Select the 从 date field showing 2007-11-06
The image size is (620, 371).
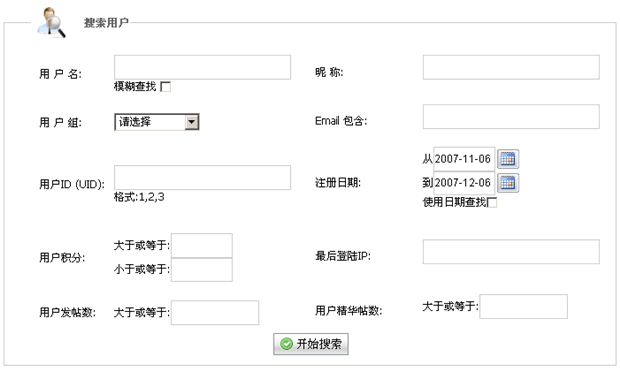(464, 159)
